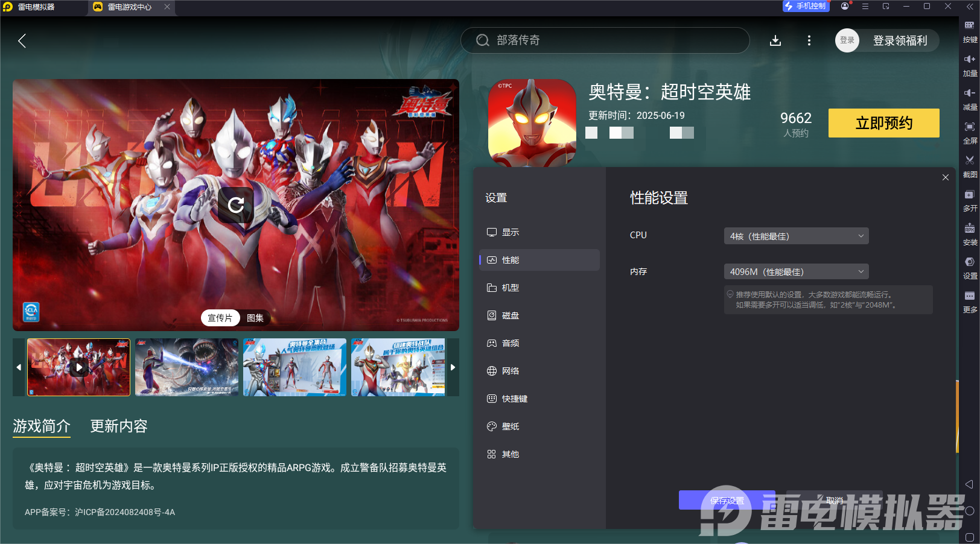Viewport: 980px width, 544px height.
Task: Click the user account icon in title bar
Action: pos(845,6)
